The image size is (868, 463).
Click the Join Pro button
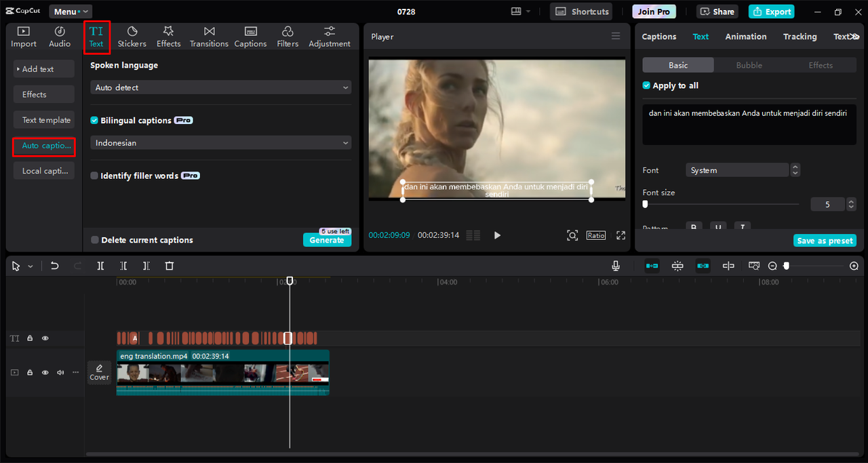point(654,12)
